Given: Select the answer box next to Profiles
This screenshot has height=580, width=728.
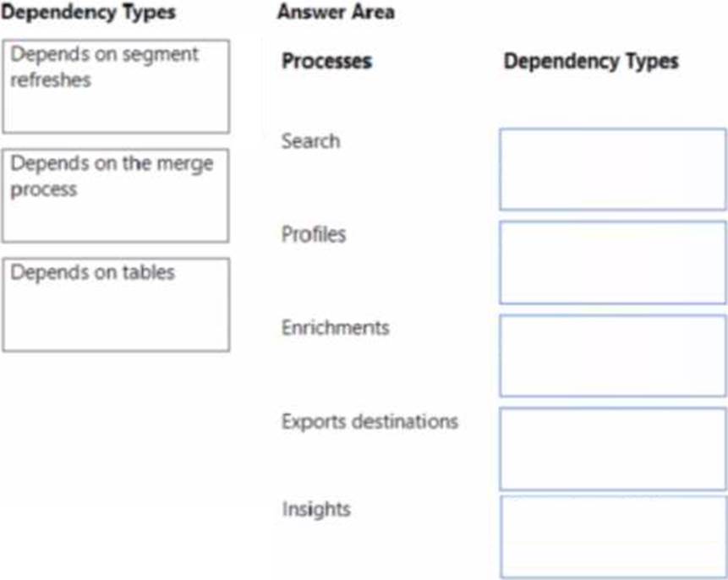Looking at the screenshot, I should [613, 263].
